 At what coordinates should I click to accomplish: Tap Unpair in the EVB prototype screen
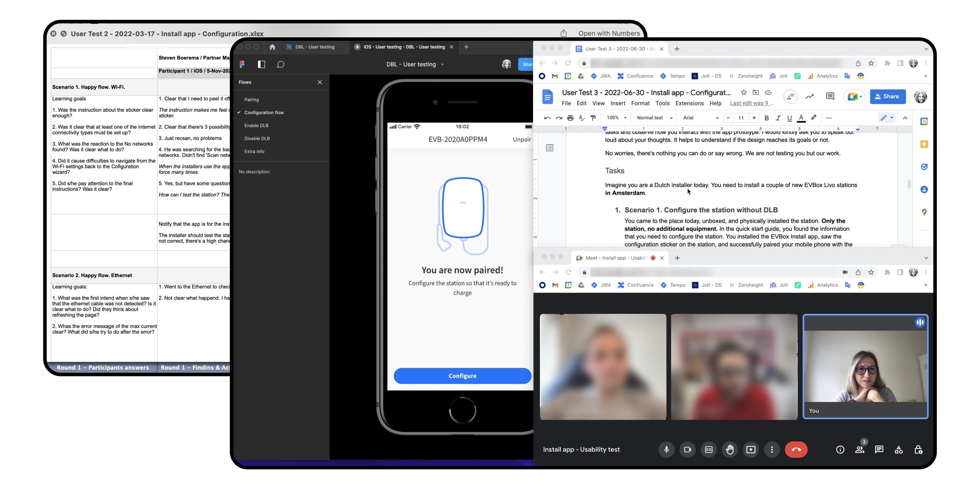(522, 139)
